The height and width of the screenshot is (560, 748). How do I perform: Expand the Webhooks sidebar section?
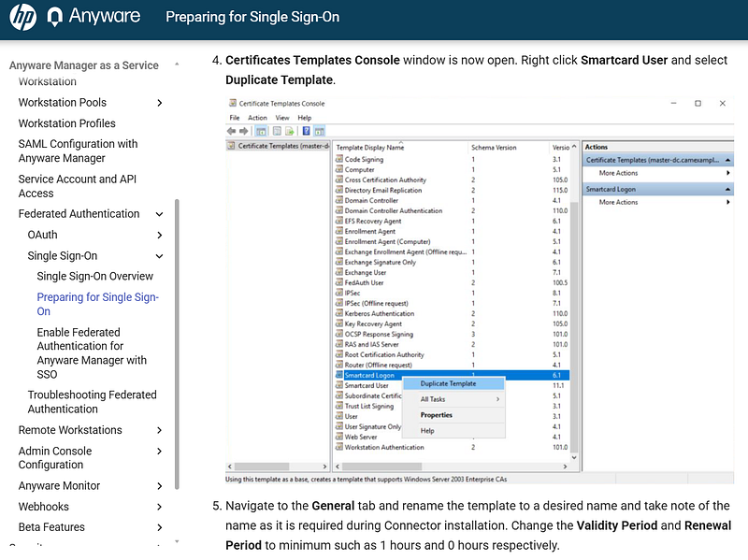(160, 507)
